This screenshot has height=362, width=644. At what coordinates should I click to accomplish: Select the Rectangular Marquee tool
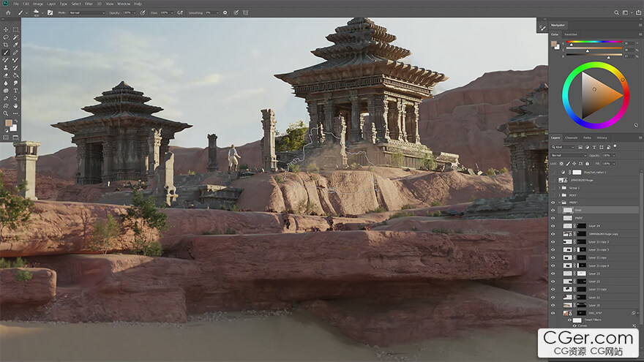pyautogui.click(x=15, y=29)
